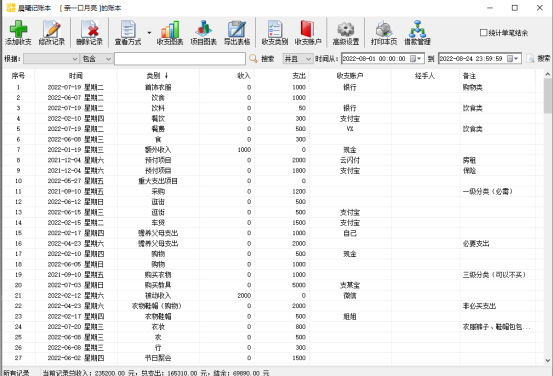Click the 所有记录 status tab

coord(17,372)
